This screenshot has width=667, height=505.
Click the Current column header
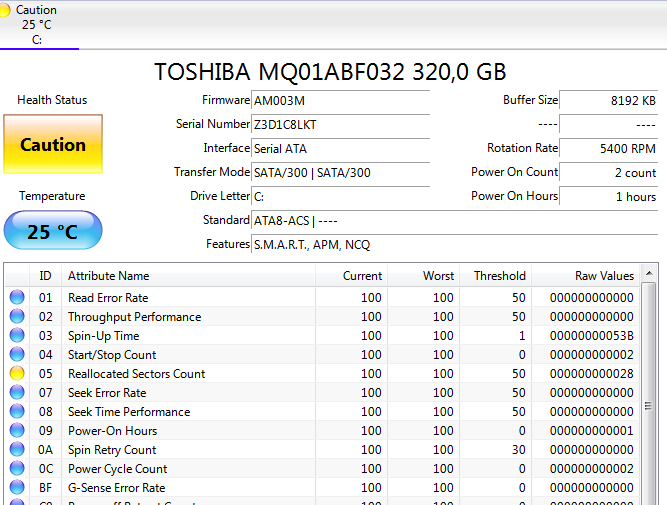pyautogui.click(x=351, y=276)
